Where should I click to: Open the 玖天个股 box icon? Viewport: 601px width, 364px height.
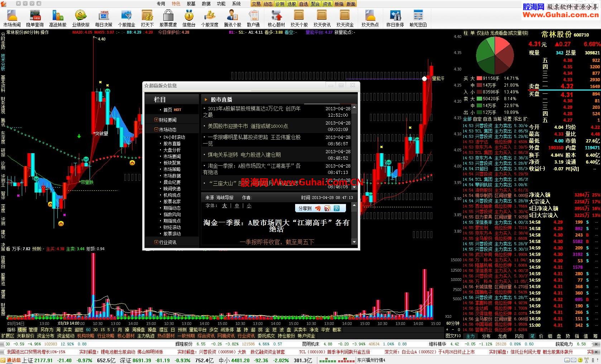pyautogui.click(x=299, y=19)
